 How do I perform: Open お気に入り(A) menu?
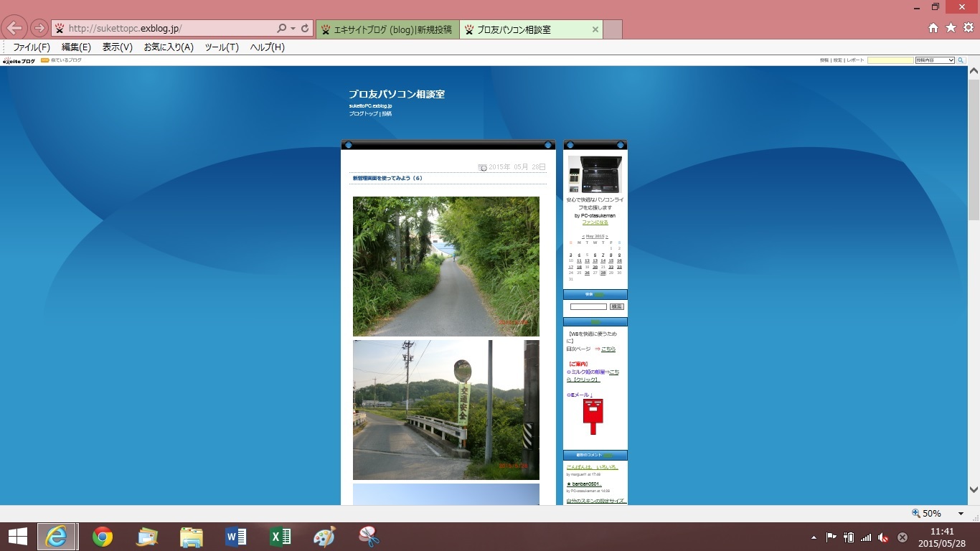pos(169,47)
